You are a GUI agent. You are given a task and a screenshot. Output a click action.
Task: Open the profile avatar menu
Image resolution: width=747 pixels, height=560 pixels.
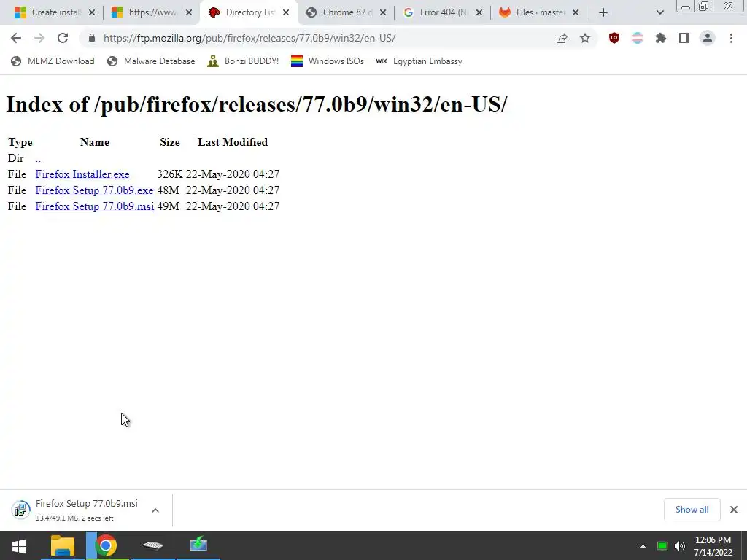(708, 38)
